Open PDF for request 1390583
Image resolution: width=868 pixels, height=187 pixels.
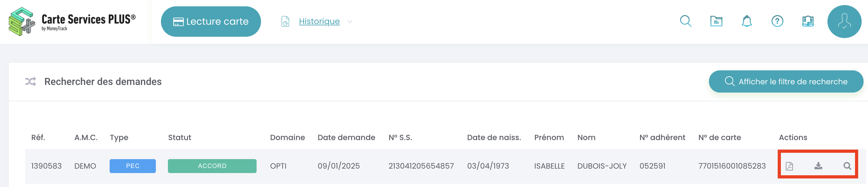tap(789, 166)
